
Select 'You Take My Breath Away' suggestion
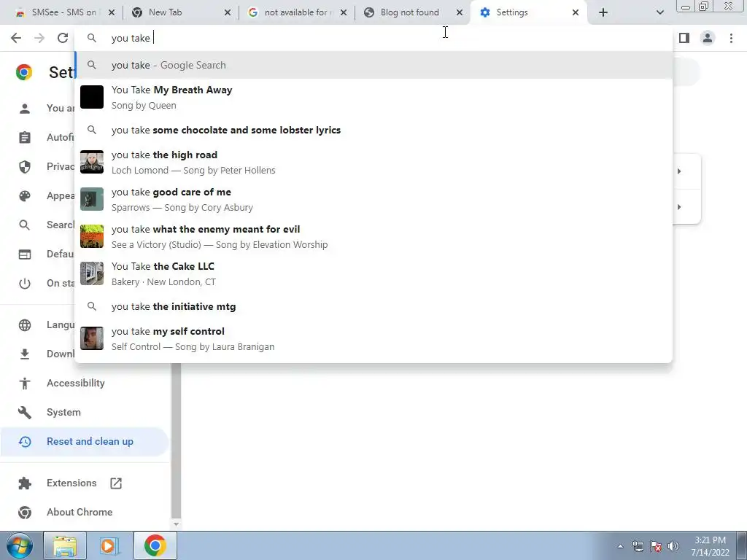click(373, 97)
